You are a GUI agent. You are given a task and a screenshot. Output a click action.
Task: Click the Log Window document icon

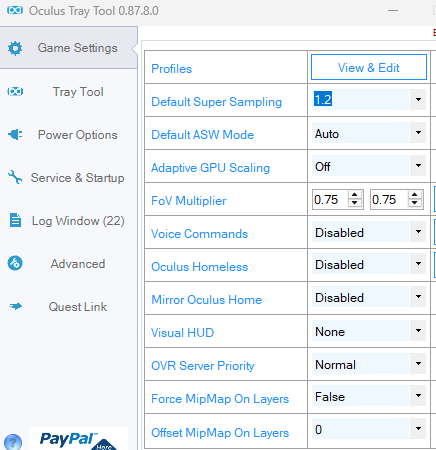15,220
